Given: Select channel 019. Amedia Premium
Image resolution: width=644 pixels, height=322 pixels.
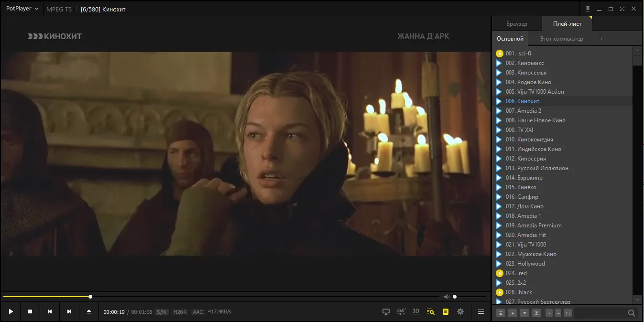Looking at the screenshot, I should pos(562,225).
